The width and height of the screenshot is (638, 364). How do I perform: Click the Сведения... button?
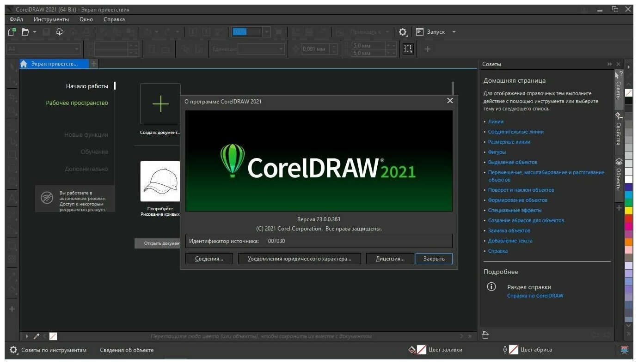209,259
